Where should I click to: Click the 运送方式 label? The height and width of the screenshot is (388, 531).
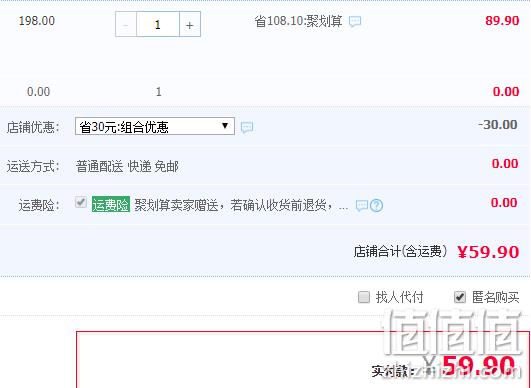(33, 167)
